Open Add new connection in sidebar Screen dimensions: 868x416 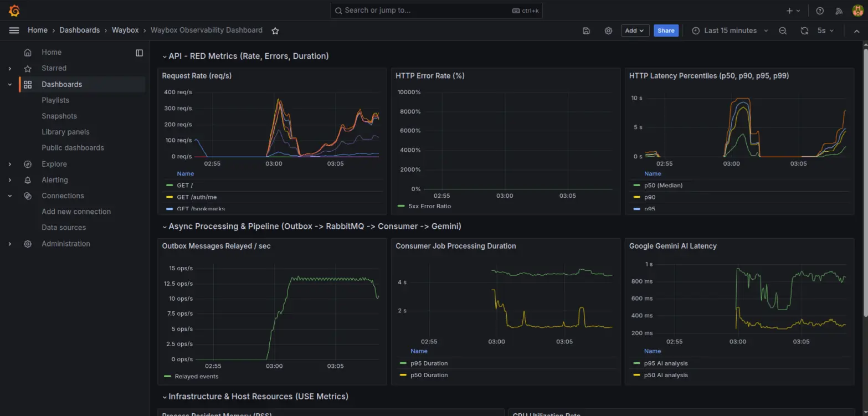pos(76,212)
